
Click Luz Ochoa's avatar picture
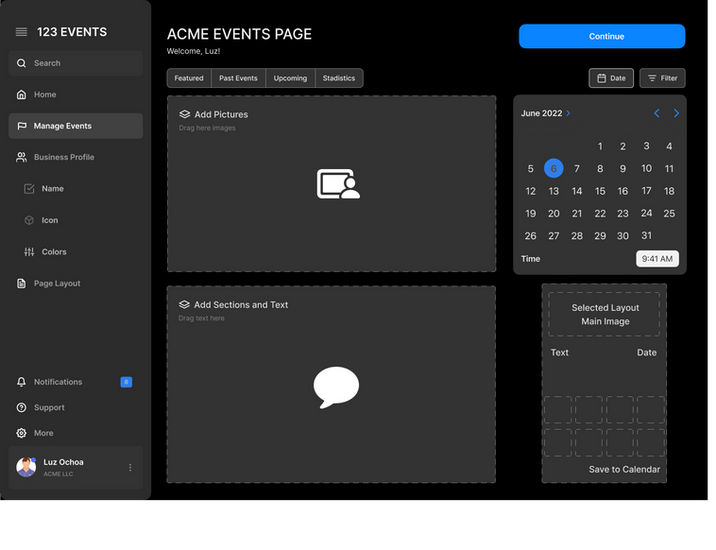click(26, 467)
